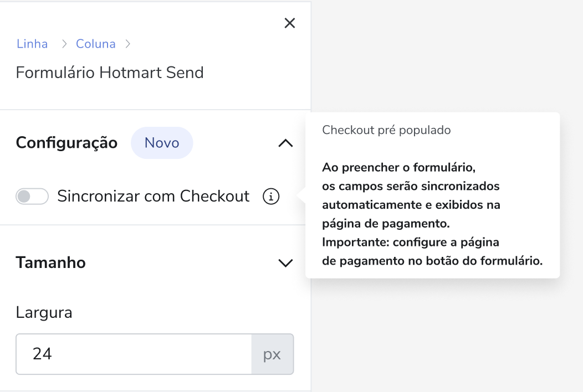583x392 pixels.
Task: Toggle the Sincronizar com Checkout switch
Action: click(x=32, y=196)
